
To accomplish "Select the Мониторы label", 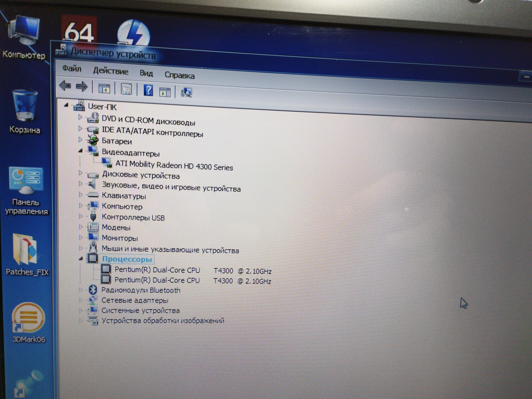I will (x=120, y=238).
